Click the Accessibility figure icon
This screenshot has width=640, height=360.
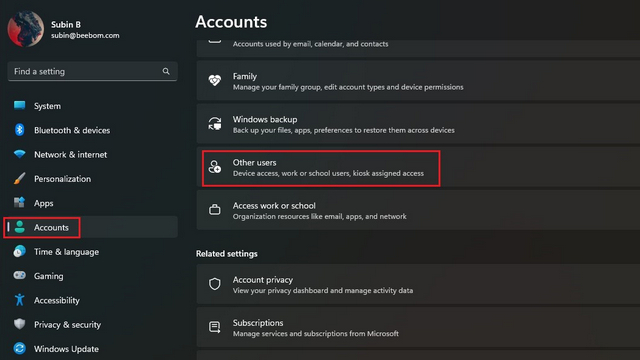point(19,300)
